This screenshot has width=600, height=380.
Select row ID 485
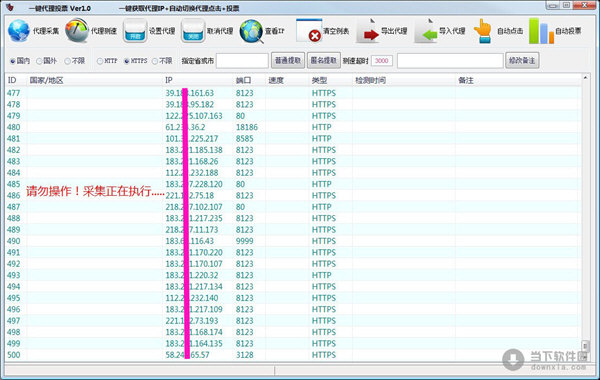pos(13,184)
